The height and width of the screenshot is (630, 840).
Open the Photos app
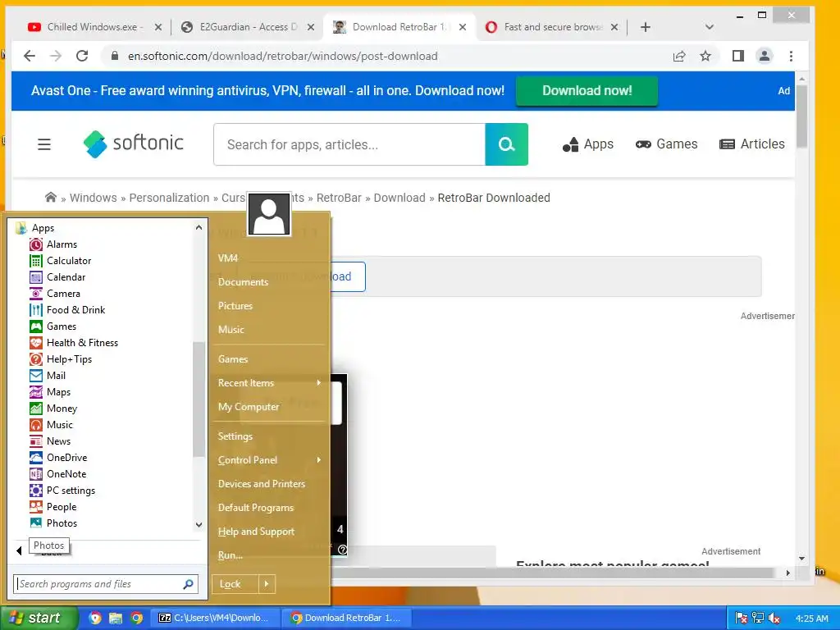(61, 523)
